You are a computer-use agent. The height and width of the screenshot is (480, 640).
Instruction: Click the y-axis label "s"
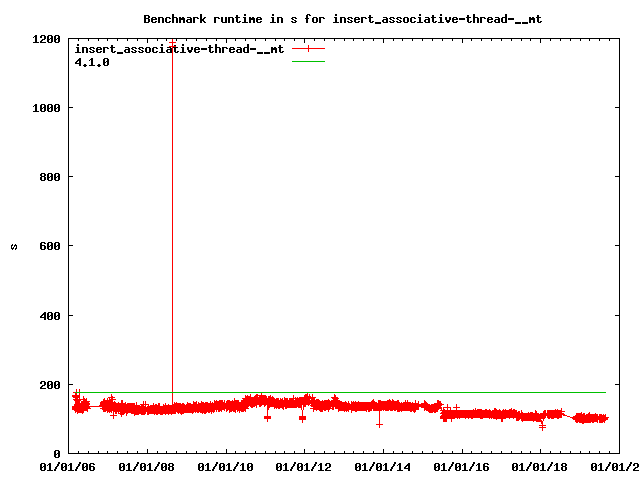click(x=14, y=246)
